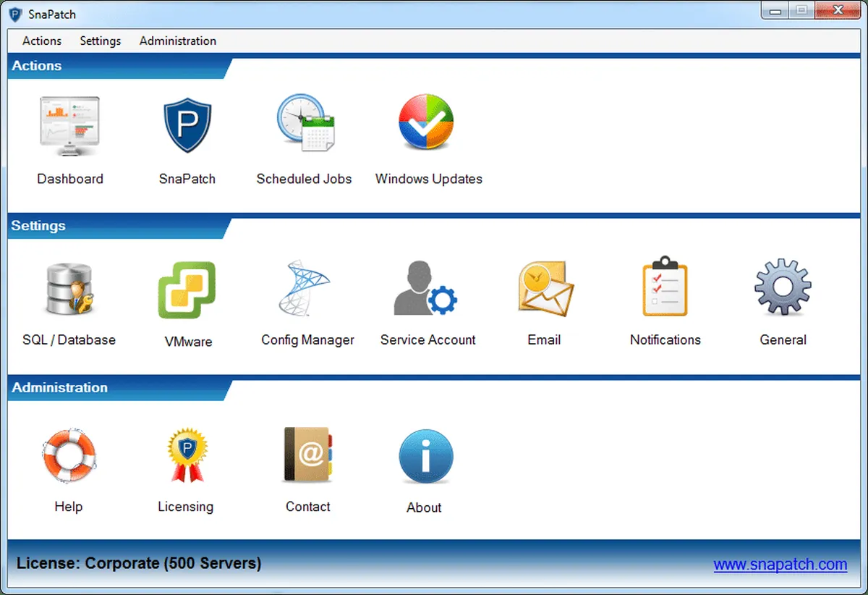
Task: Click the SnaPatch label under the shield
Action: pos(187,179)
